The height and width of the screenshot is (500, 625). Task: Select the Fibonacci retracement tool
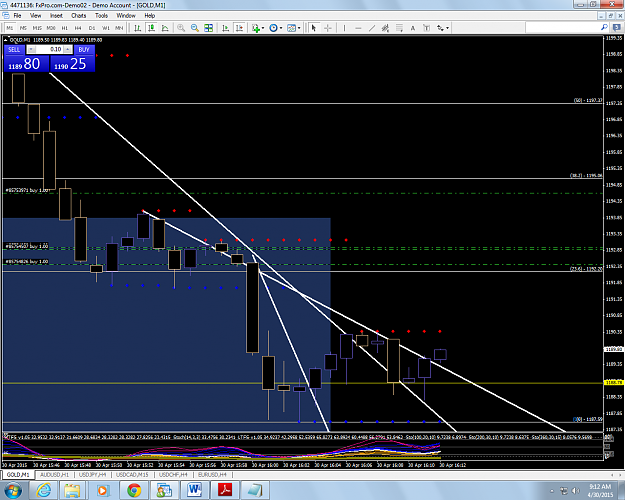coord(399,28)
